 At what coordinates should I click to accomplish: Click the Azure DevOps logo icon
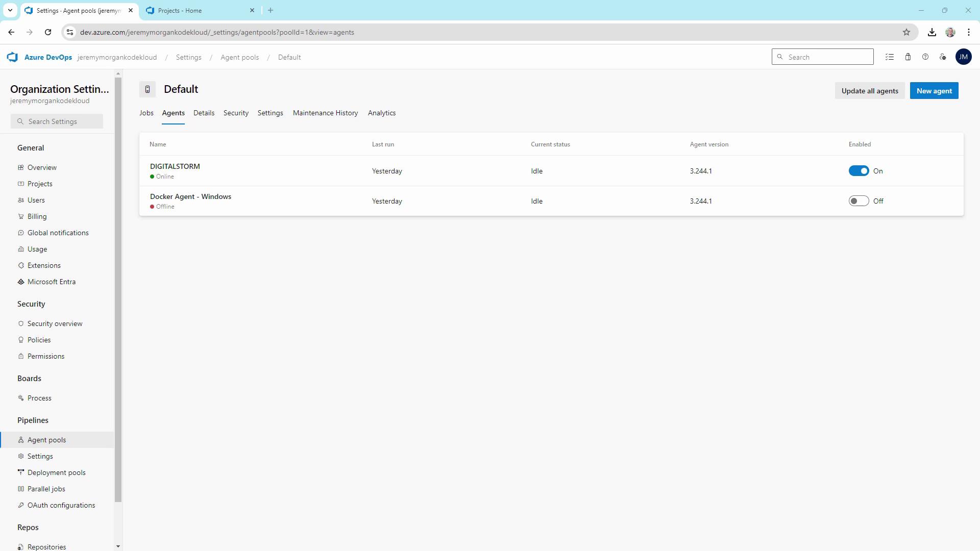pyautogui.click(x=12, y=57)
